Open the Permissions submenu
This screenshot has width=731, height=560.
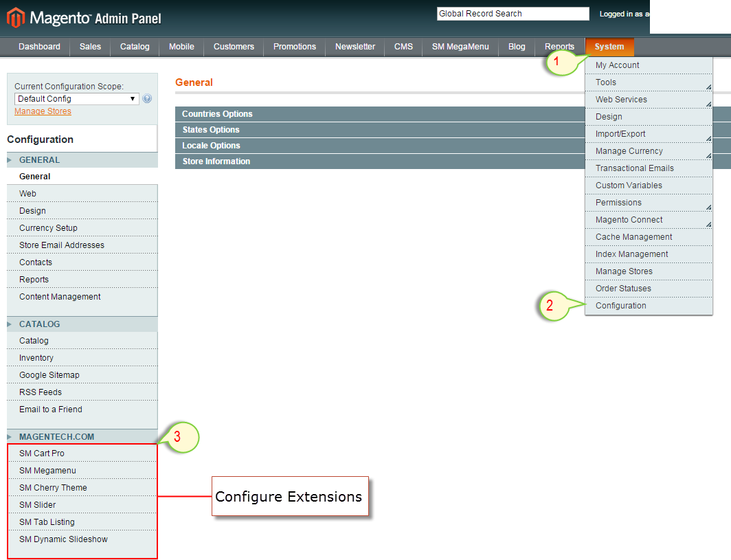coord(649,203)
